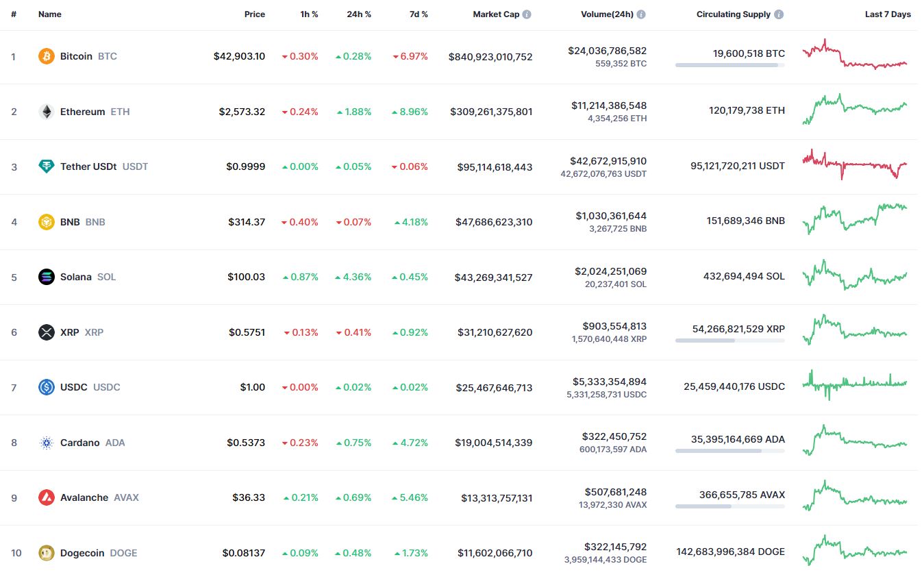Viewport: 924px width, 579px height.
Task: Click the Ethereum diamond logo icon
Action: pyautogui.click(x=47, y=112)
